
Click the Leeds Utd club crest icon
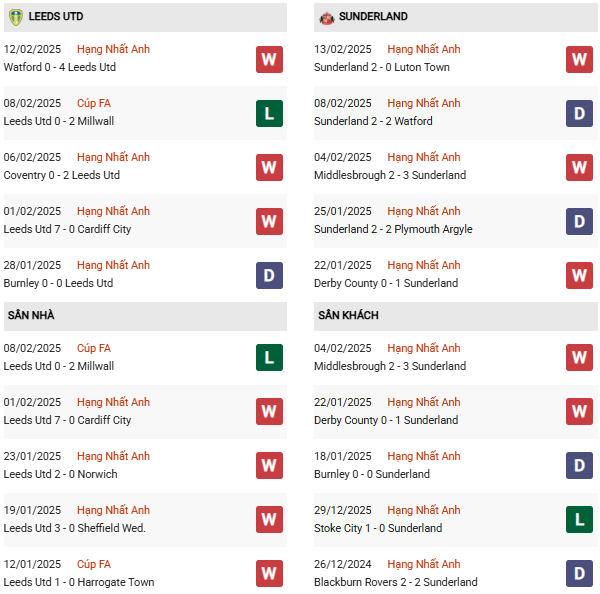(x=15, y=17)
